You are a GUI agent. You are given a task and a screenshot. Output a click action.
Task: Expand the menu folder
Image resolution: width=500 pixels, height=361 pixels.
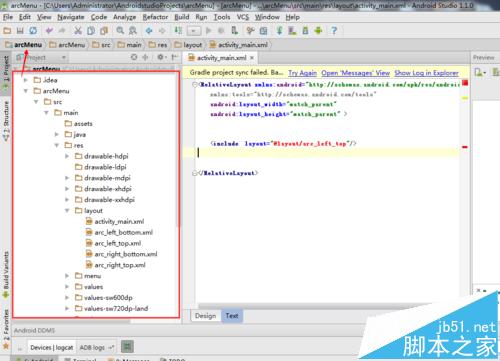pos(67,276)
